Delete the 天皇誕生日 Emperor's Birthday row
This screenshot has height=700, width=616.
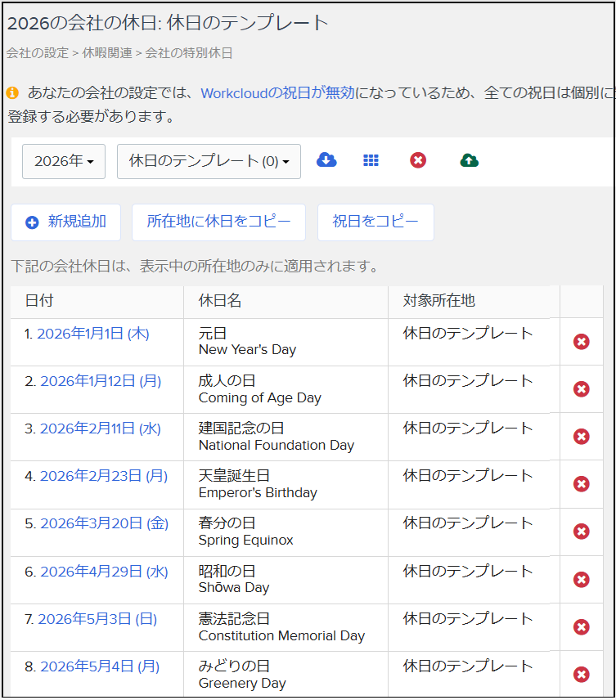pyautogui.click(x=582, y=484)
